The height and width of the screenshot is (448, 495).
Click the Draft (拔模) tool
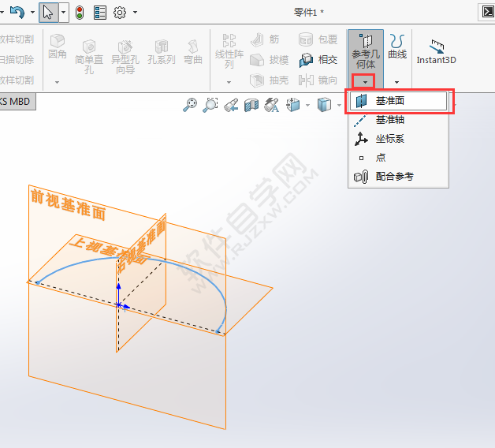pyautogui.click(x=269, y=60)
